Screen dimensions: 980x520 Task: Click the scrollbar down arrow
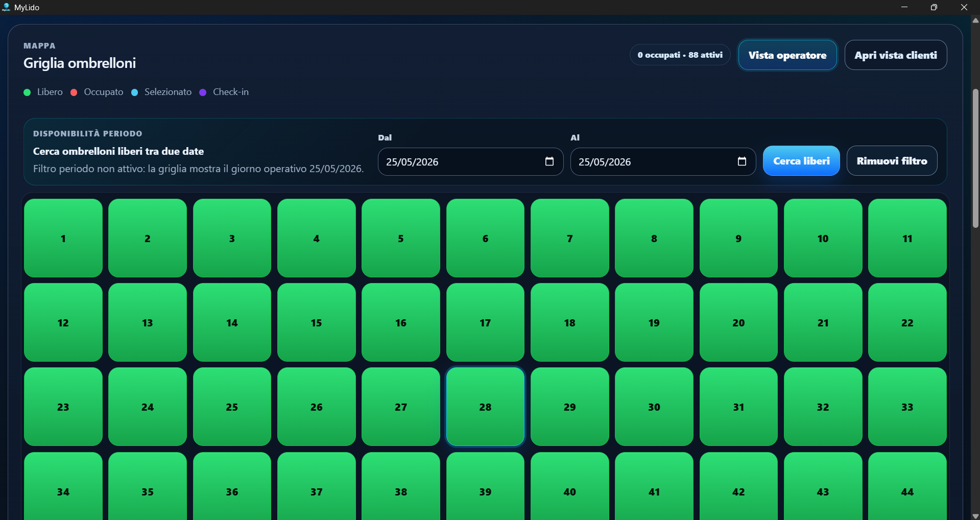tap(975, 515)
